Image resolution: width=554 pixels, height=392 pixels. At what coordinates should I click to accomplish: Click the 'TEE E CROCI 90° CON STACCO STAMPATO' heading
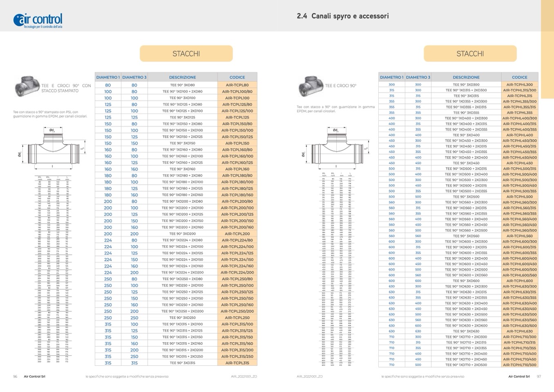point(66,88)
